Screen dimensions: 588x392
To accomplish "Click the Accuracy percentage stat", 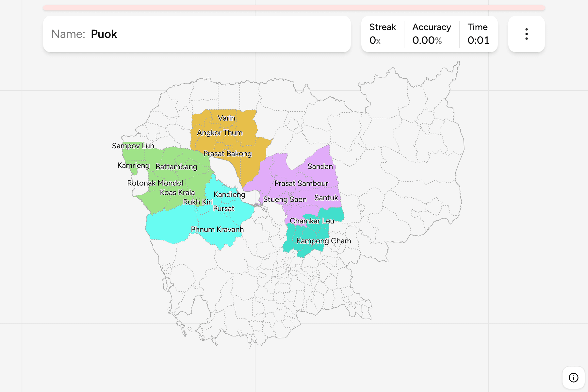I will pyautogui.click(x=432, y=34).
